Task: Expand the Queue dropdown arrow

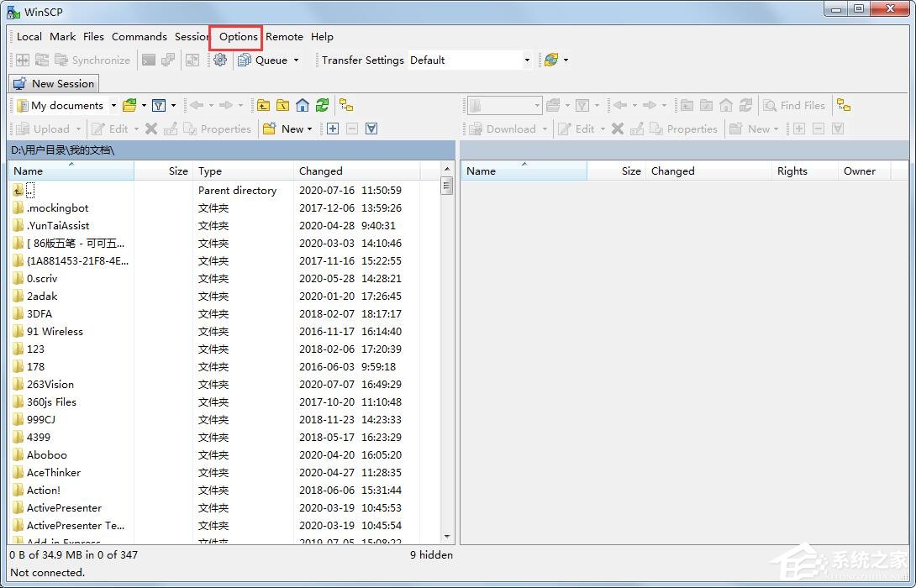Action: pos(296,60)
